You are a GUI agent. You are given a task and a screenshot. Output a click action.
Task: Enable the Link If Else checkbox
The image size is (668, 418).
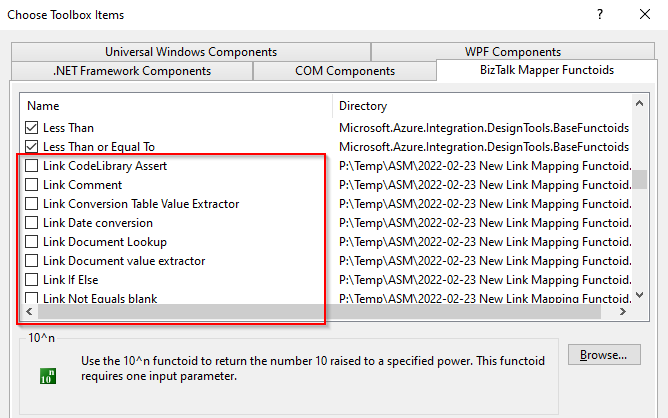32,280
